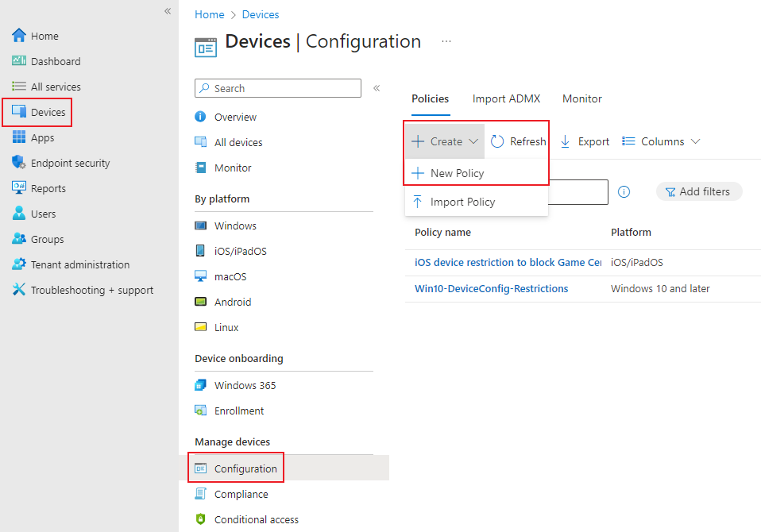
Task: Collapse the main left navigation pane
Action: coord(168,11)
